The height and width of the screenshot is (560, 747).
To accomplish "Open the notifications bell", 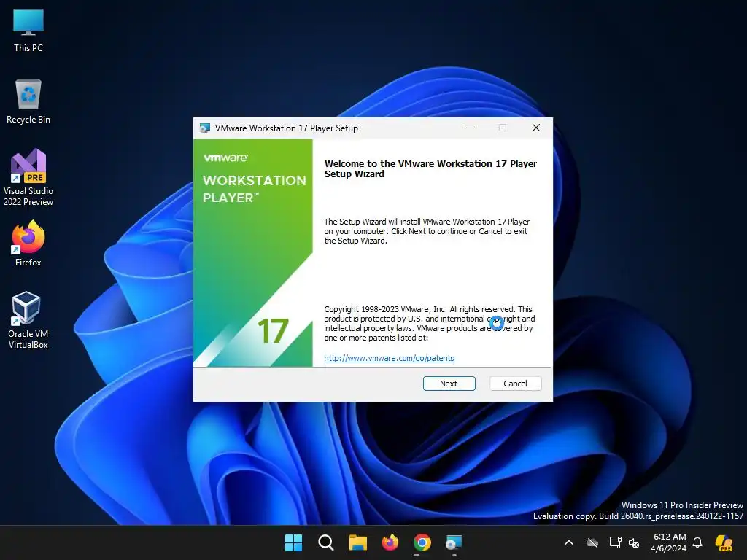I will 697,542.
